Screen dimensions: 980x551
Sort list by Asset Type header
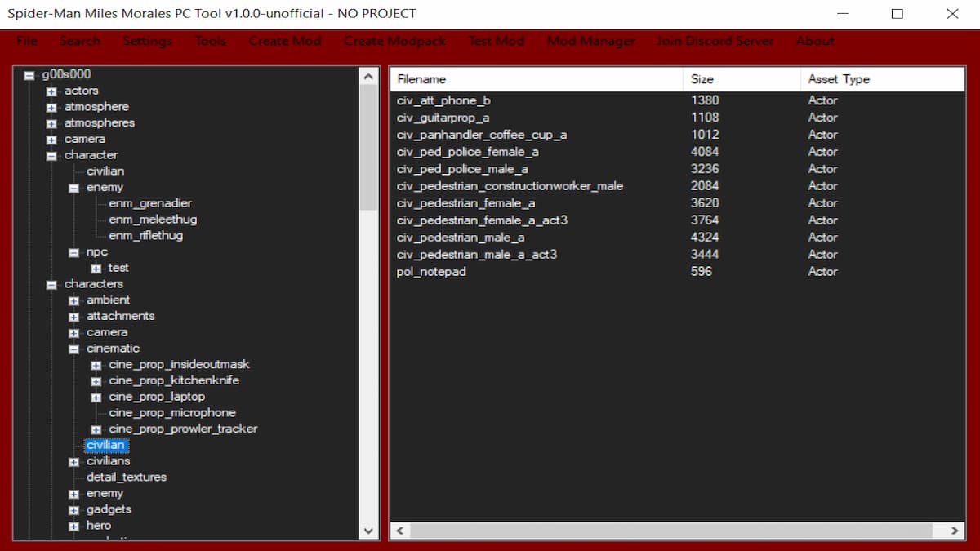coord(839,79)
